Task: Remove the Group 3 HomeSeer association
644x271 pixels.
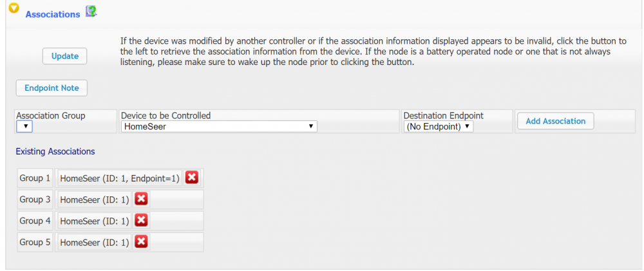Action: point(142,199)
